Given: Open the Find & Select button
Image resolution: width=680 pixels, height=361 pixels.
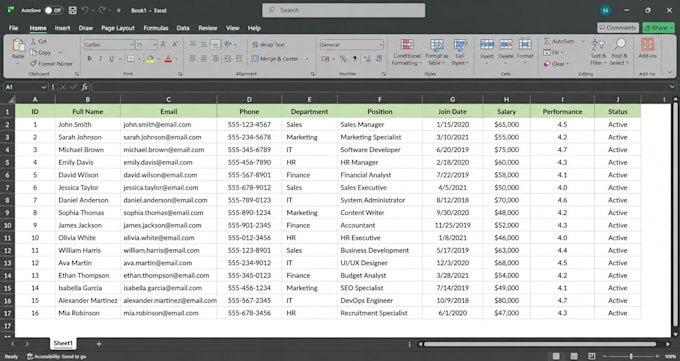Looking at the screenshot, I should pyautogui.click(x=619, y=52).
